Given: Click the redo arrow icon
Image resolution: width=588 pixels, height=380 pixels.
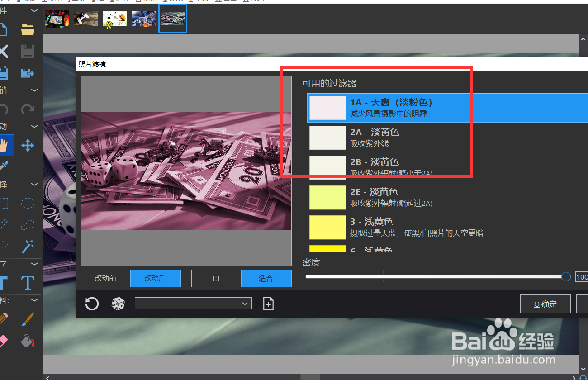Looking at the screenshot, I should tap(28, 109).
